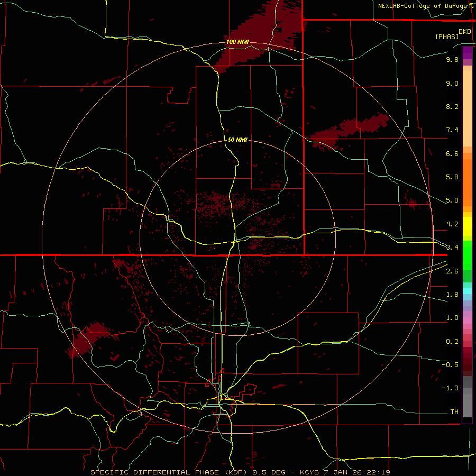Click the 3.4 scale value
The width and height of the screenshot is (476, 476).
point(452,248)
